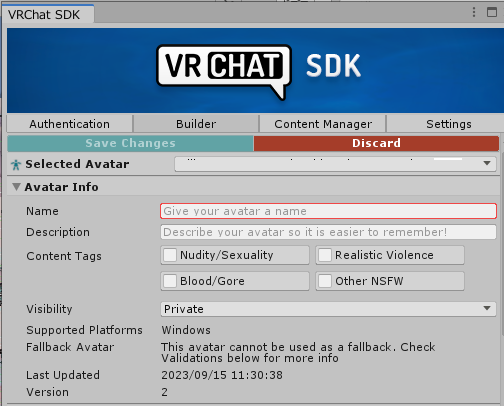Click the VRChat SDK logo banner
Image resolution: width=504 pixels, height=406 pixels.
point(255,70)
